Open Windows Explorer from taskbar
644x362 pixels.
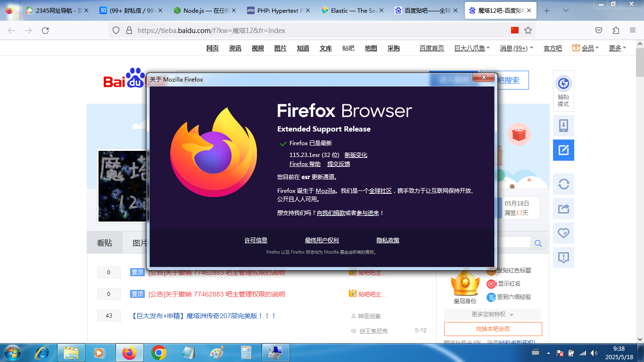coord(71,353)
